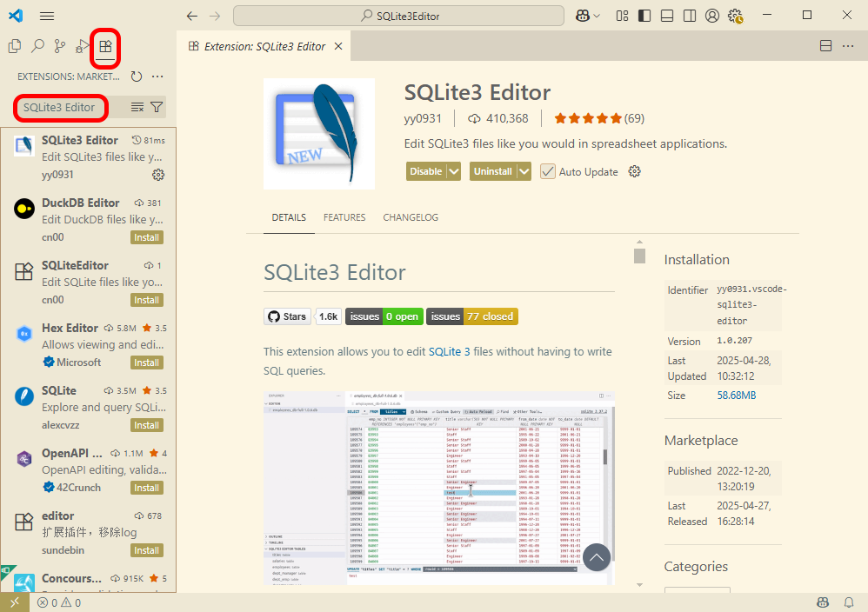868x612 pixels.
Task: Expand the Disable button dropdown arrow
Action: [454, 171]
